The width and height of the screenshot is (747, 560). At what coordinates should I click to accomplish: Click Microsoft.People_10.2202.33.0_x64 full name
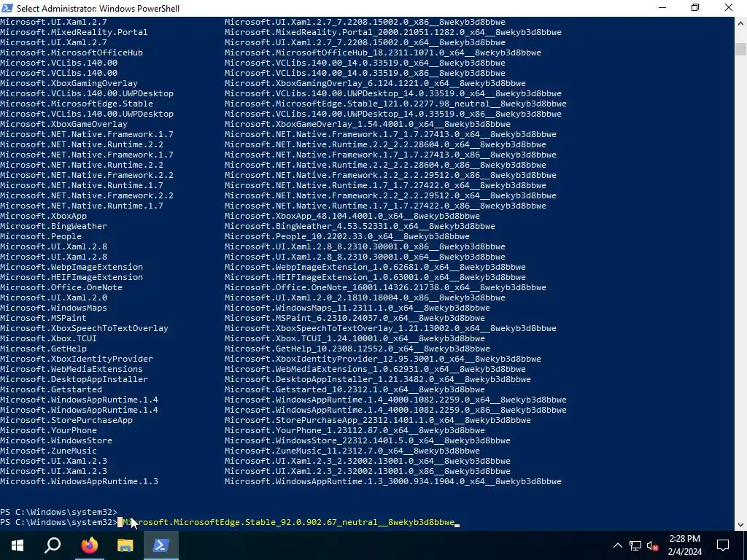pos(347,237)
